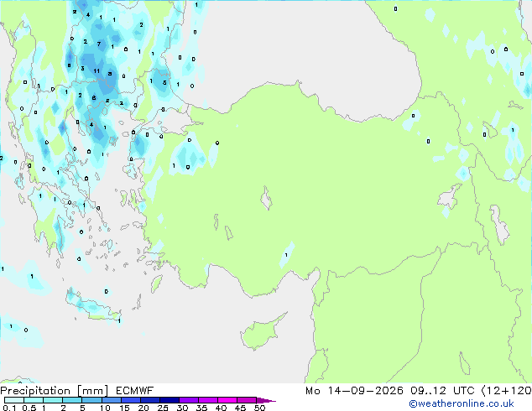
Task: Pick the magenta 40-45 legend color swatch
Action: coord(227,400)
